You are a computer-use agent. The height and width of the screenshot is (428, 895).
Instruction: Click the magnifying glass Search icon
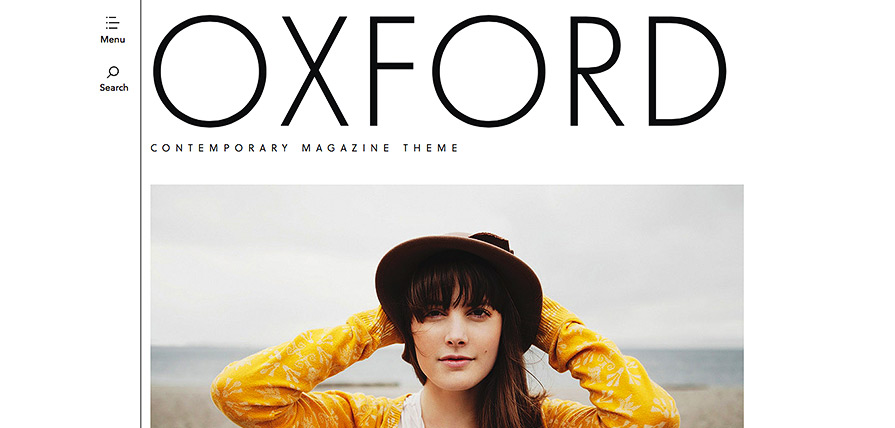point(113,72)
